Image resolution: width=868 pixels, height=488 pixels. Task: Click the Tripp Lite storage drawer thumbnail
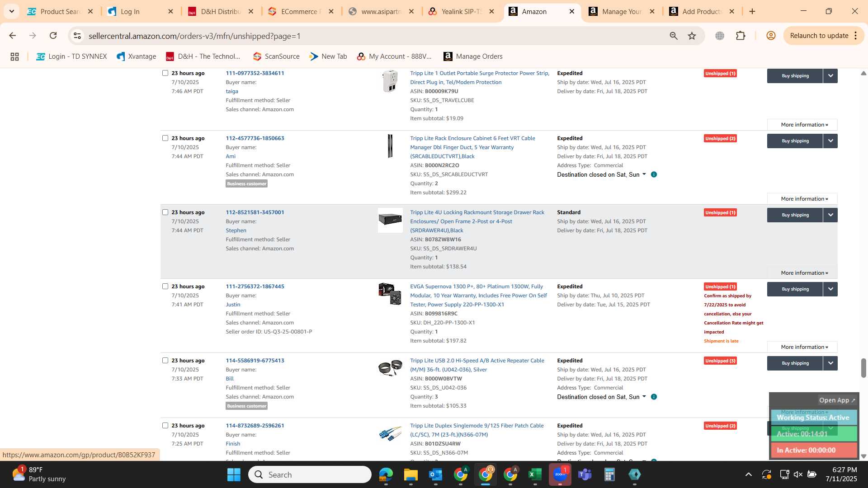[x=390, y=221]
